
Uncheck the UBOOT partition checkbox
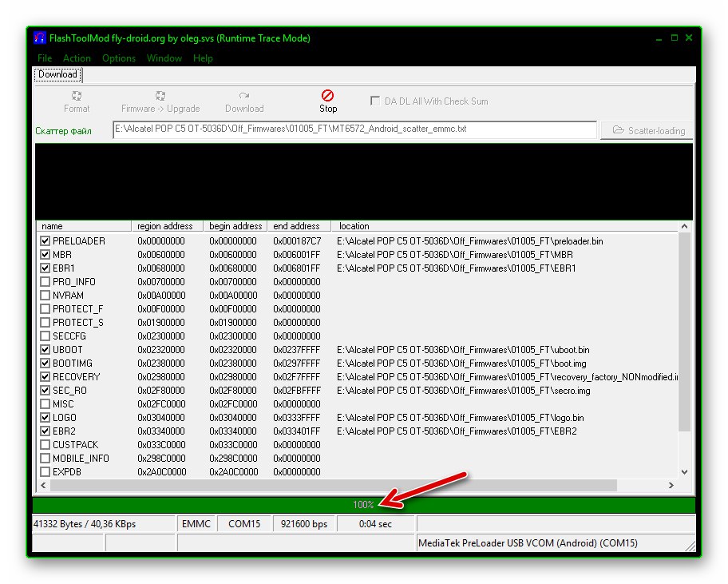pos(45,349)
